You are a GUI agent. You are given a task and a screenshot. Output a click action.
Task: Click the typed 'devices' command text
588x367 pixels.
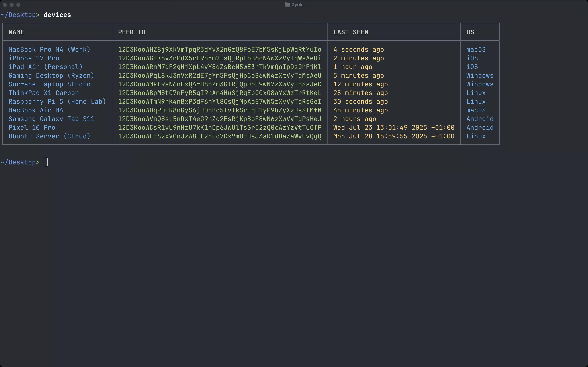(x=57, y=15)
